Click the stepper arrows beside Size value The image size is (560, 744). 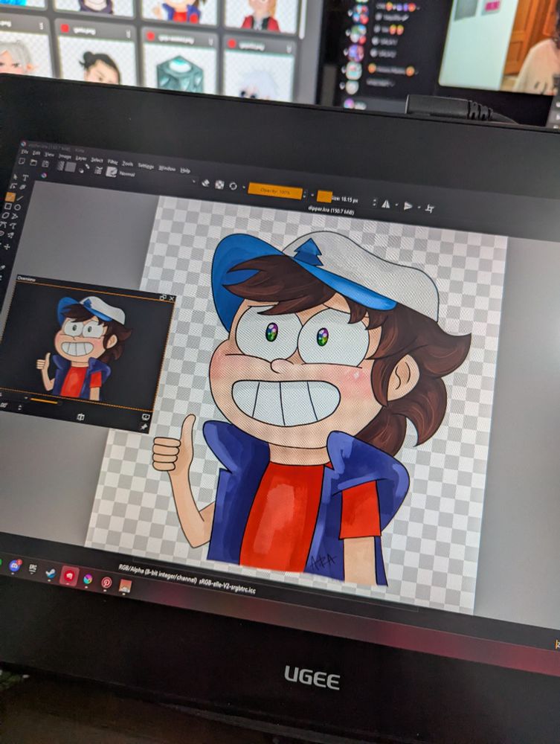pyautogui.click(x=374, y=202)
